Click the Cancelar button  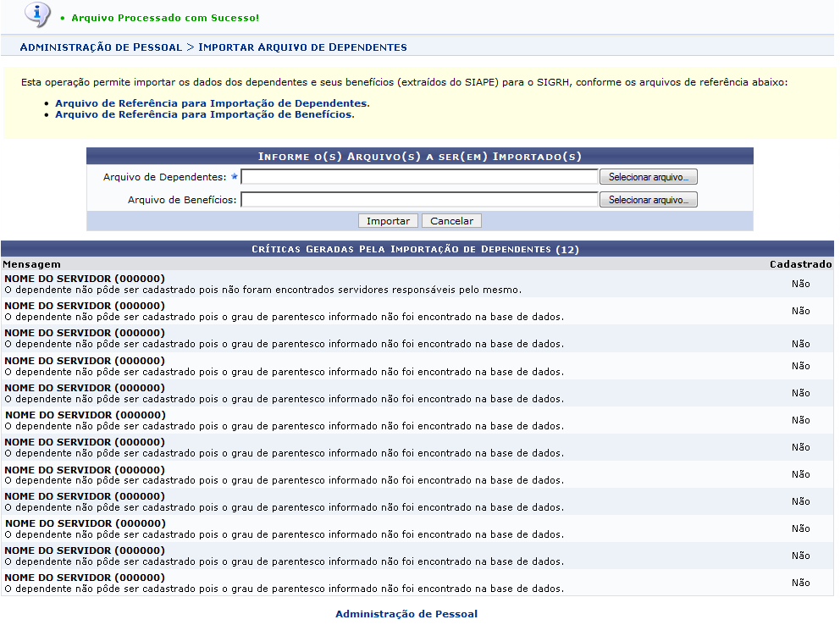(451, 221)
